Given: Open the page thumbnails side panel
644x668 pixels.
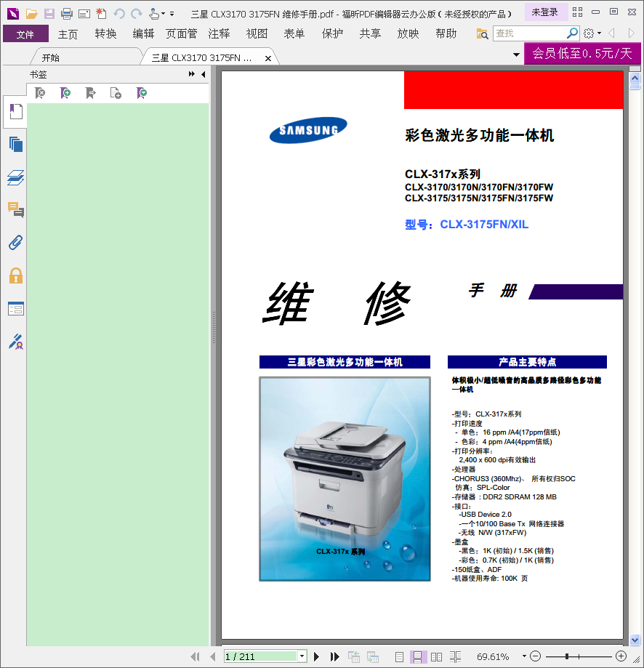Looking at the screenshot, I should 16,145.
